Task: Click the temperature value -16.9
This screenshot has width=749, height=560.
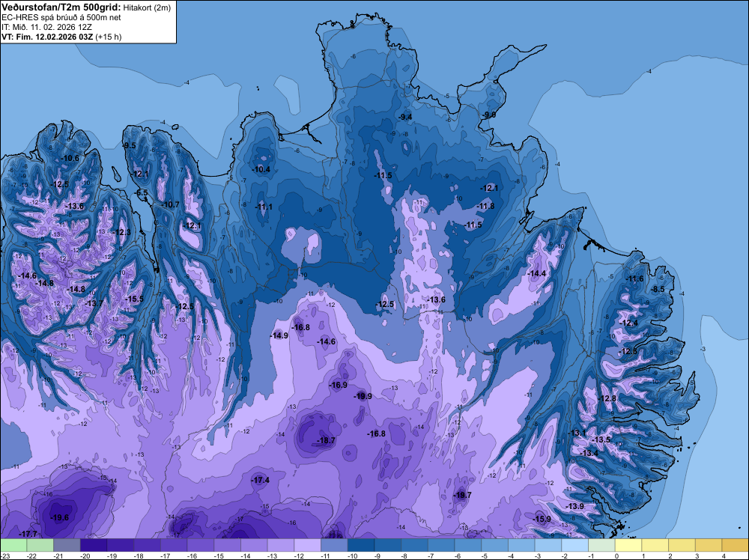Action: click(x=339, y=385)
